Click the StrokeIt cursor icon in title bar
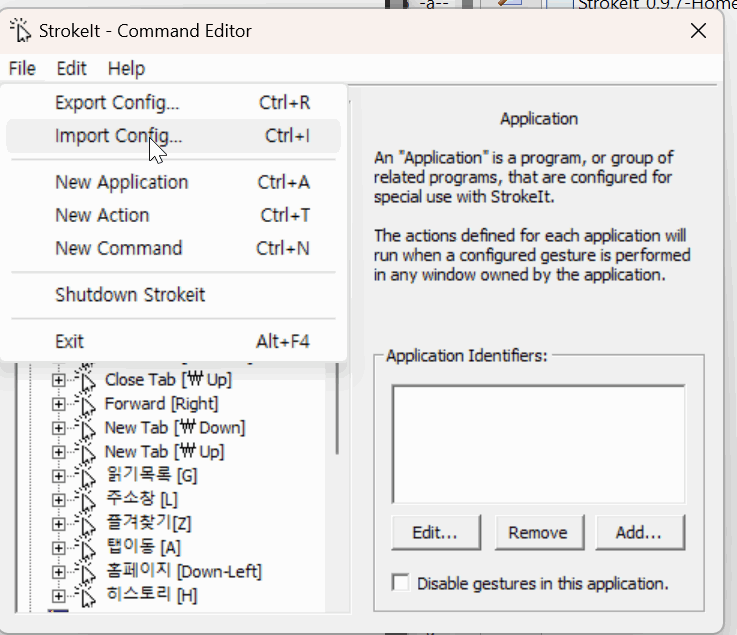737x635 pixels. coord(20,31)
